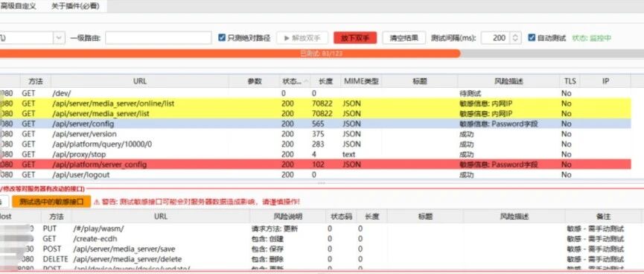
Task: Click the 状态: 监控中 status text
Action: click(x=591, y=38)
